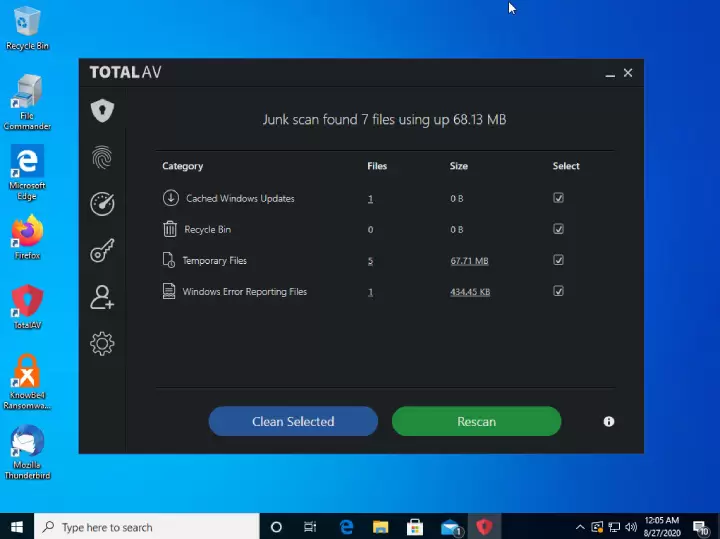Image resolution: width=720 pixels, height=539 pixels.
Task: Open the TotalAV settings gear
Action: [102, 344]
